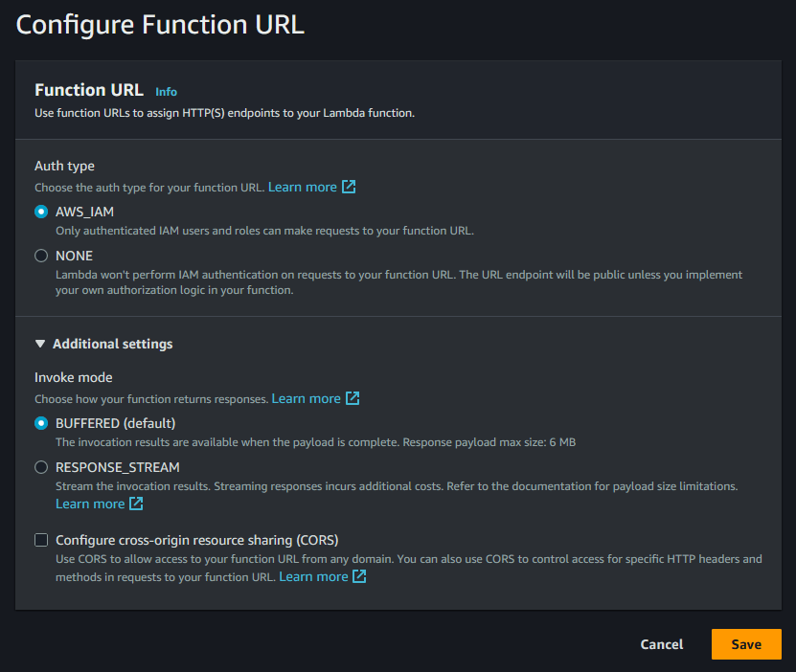Select the AWS_IAM auth type
This screenshot has height=672, width=796.
40,212
